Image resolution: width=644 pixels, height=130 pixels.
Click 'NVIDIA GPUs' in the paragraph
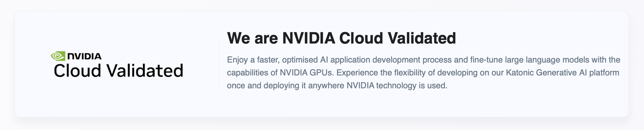(306, 73)
